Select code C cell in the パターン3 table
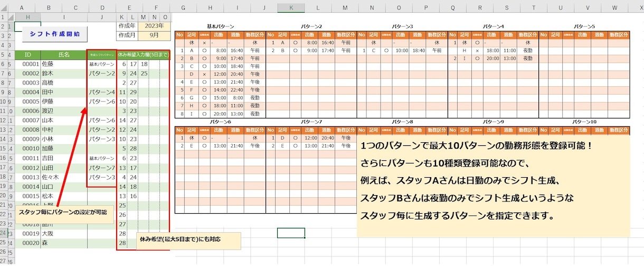Viewport: 644px width, 266px height. tap(374, 50)
